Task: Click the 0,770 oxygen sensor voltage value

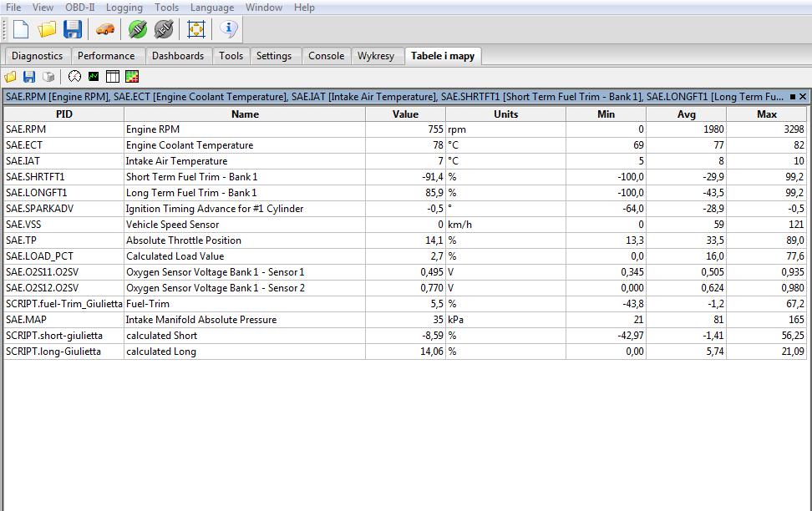Action: click(x=405, y=288)
